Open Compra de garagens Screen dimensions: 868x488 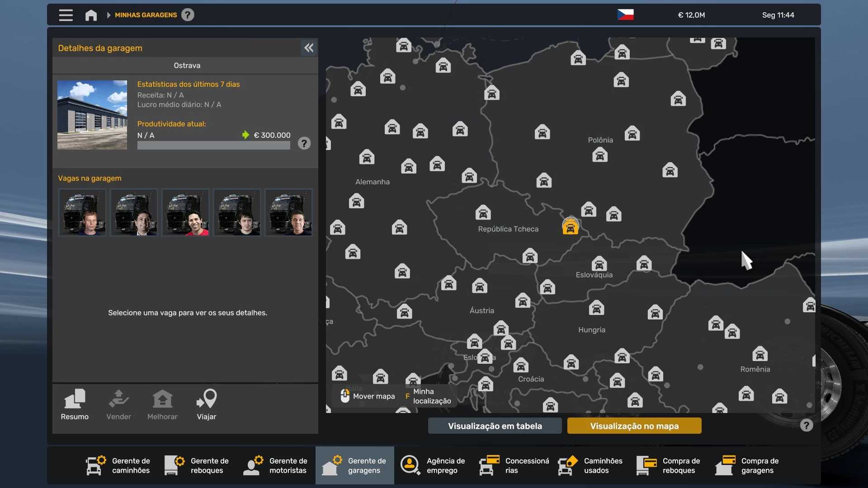748,465
